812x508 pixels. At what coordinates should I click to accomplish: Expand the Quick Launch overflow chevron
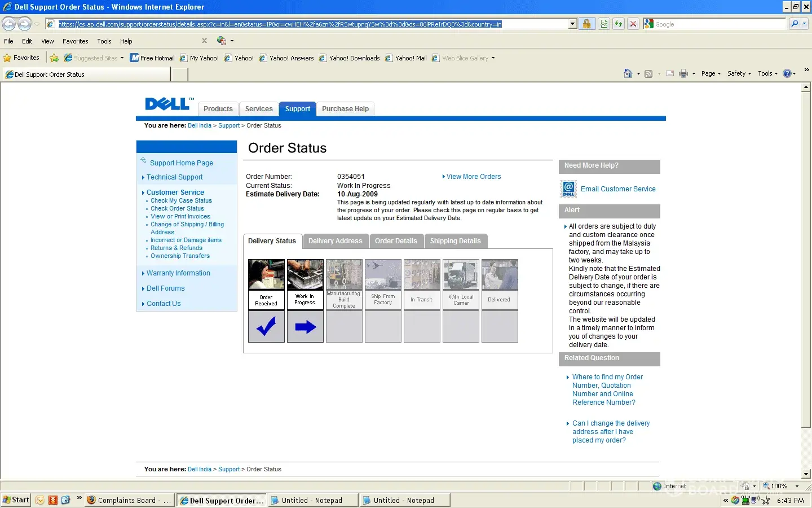80,498
